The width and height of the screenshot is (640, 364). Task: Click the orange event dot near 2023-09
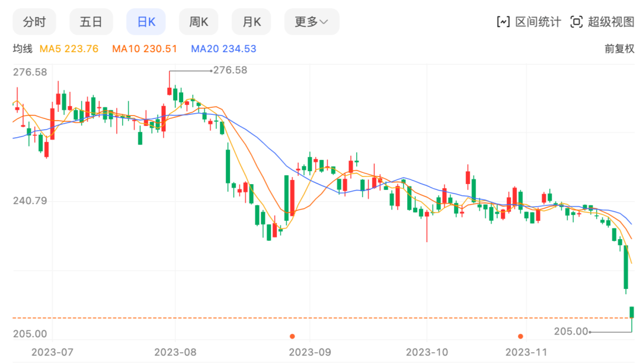point(292,336)
